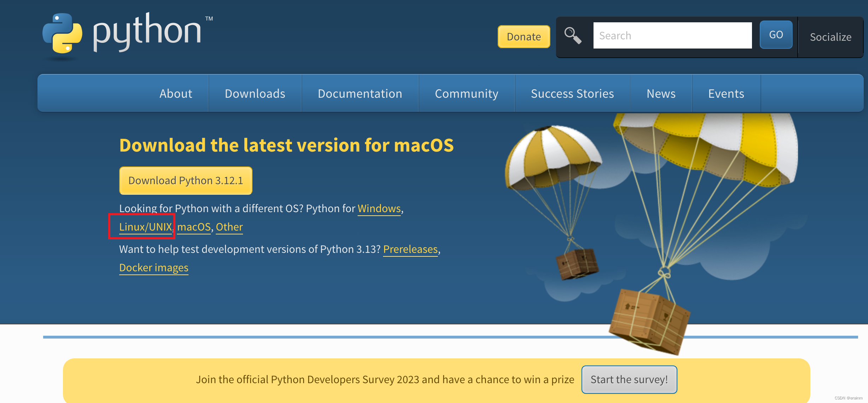
Task: Click the Python Developers Survey 2023 banner text
Action: point(385,380)
